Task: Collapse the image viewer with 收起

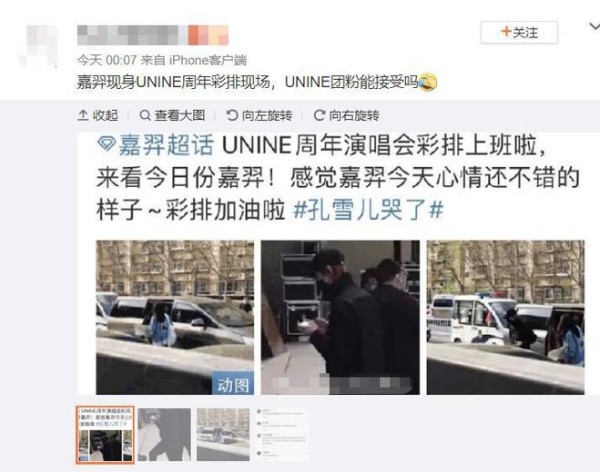Action: (98, 115)
